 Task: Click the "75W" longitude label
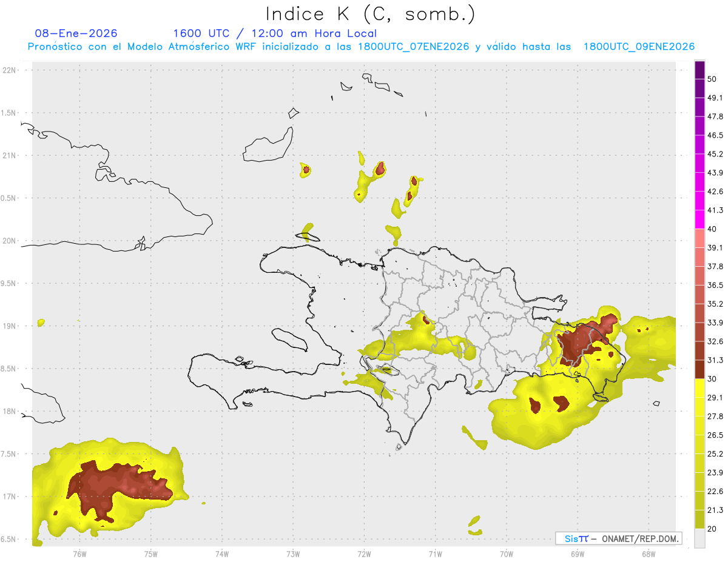[x=151, y=554]
